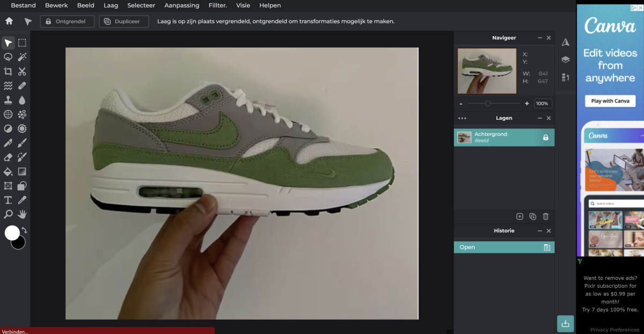Select the Paint Bucket fill tool
The height and width of the screenshot is (334, 644).
pos(8,172)
